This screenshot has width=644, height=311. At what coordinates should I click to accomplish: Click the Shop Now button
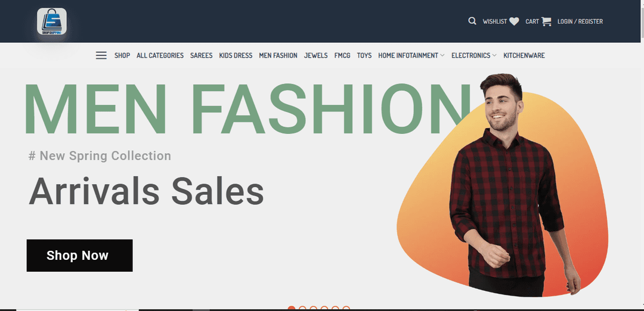80,255
